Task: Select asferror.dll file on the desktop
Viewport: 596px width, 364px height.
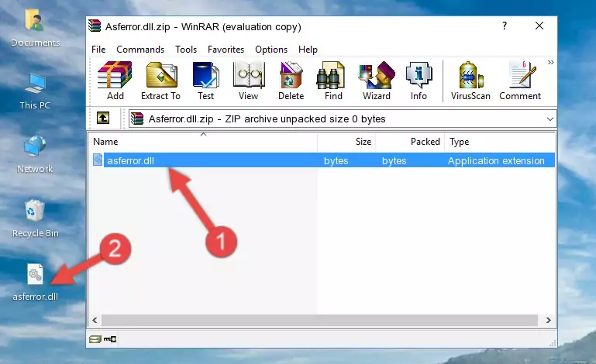Action: pyautogui.click(x=35, y=283)
